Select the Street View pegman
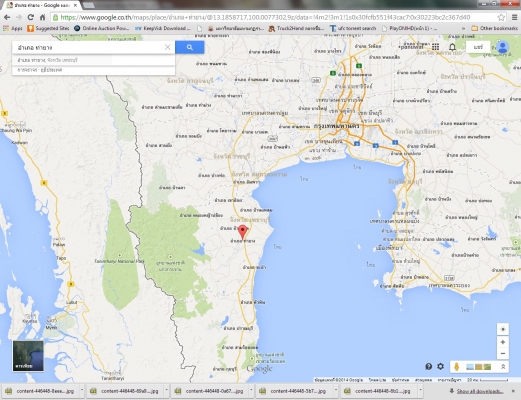This screenshot has width=521, height=400. [x=457, y=367]
